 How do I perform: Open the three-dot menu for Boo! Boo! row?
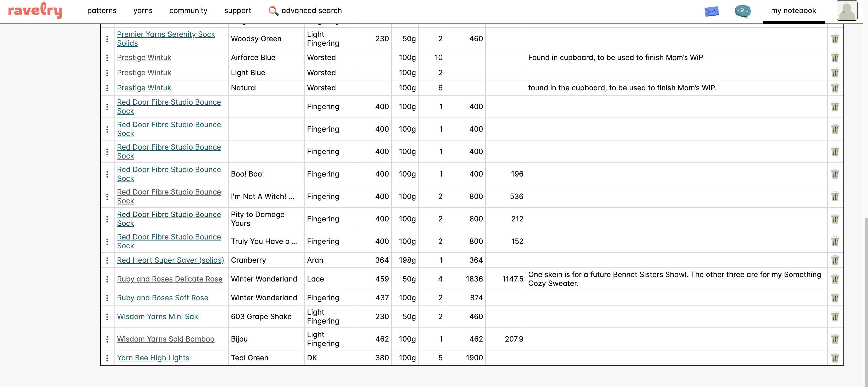tap(107, 174)
